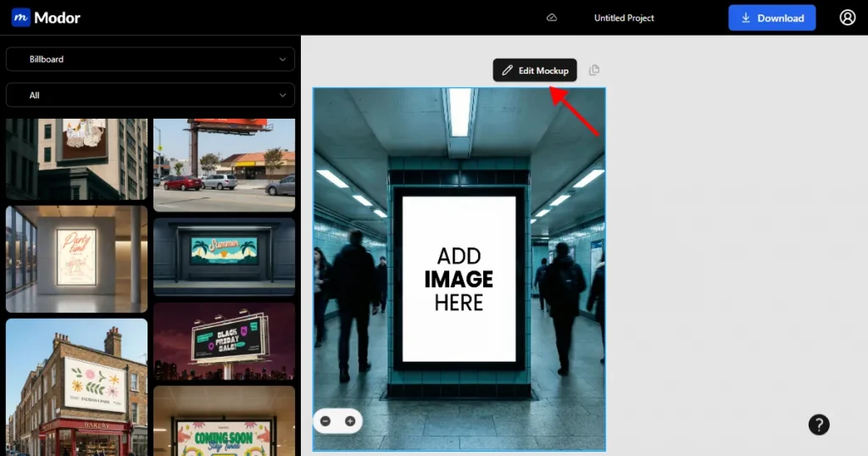Open the help question mark button
868x456 pixels.
click(x=819, y=425)
